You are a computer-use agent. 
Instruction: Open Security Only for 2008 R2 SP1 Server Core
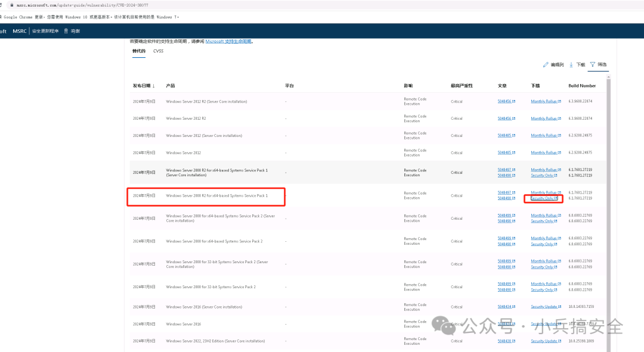544,176
